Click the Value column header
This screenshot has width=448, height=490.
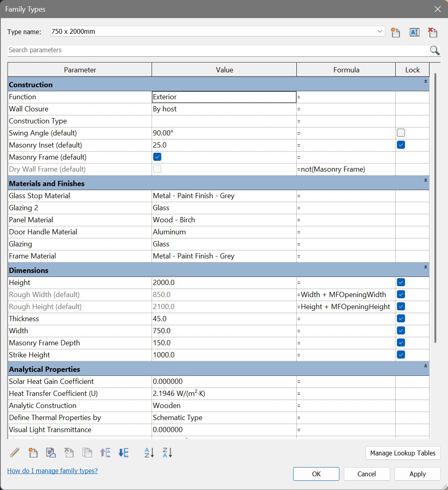pyautogui.click(x=224, y=70)
